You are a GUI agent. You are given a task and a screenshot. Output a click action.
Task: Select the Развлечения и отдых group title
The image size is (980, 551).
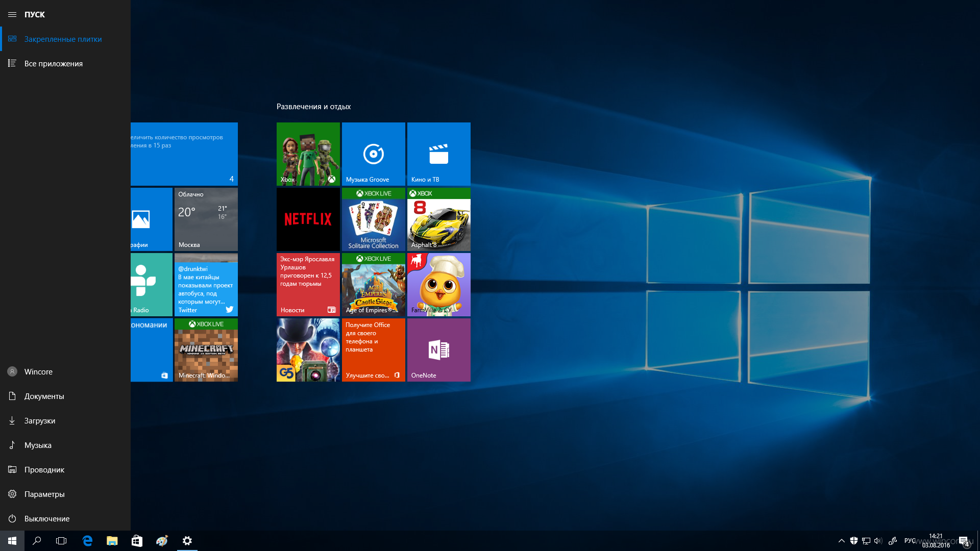[x=313, y=107]
